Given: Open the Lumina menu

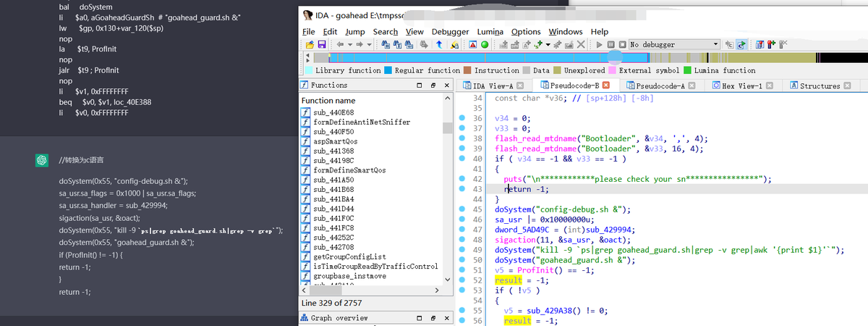Looking at the screenshot, I should point(490,32).
